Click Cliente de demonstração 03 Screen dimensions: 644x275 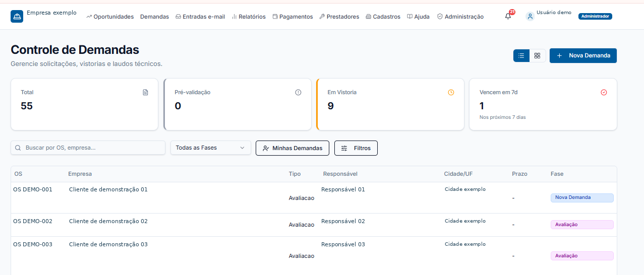[x=108, y=244]
